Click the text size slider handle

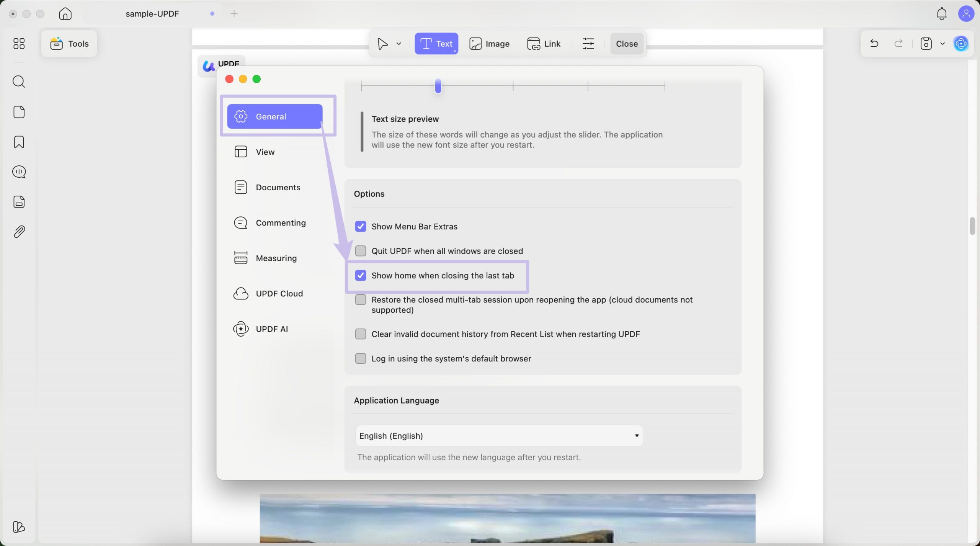tap(438, 86)
